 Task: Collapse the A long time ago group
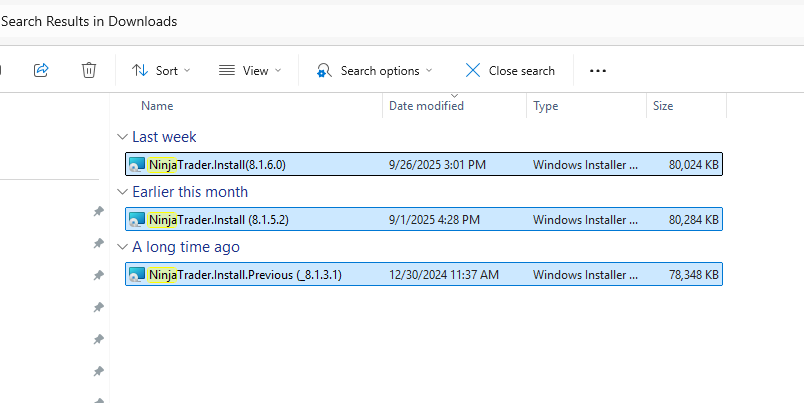122,247
